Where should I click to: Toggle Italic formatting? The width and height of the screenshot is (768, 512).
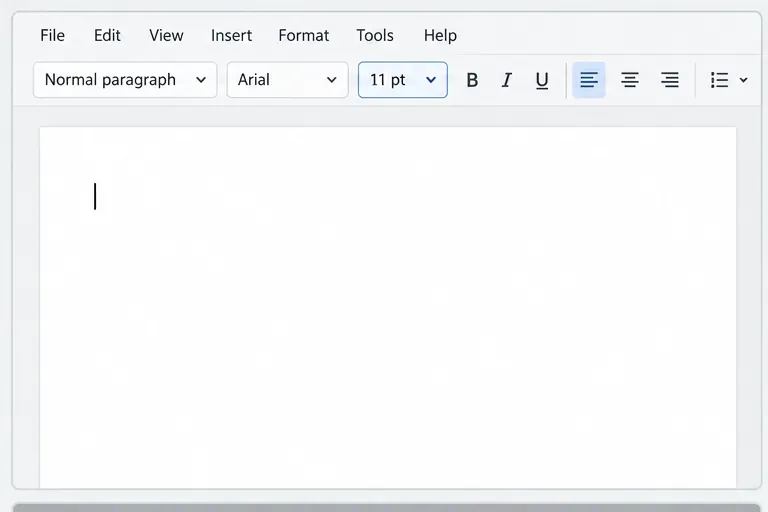[507, 80]
